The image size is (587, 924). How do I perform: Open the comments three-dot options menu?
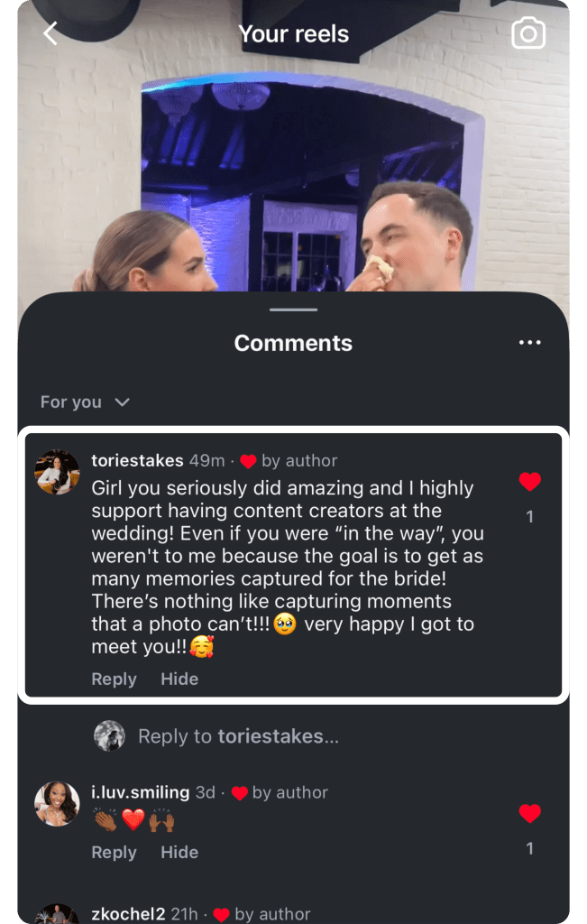[x=529, y=343]
